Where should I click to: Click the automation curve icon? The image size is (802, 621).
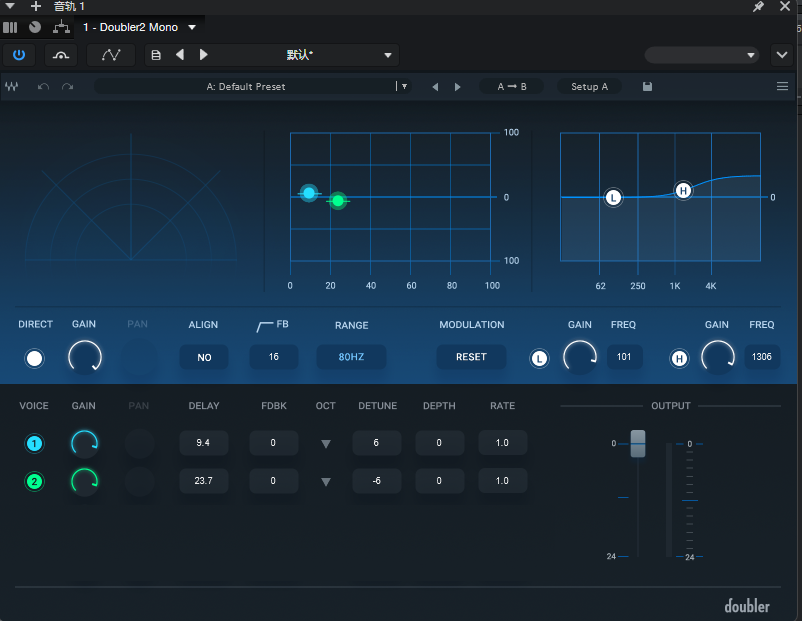111,55
